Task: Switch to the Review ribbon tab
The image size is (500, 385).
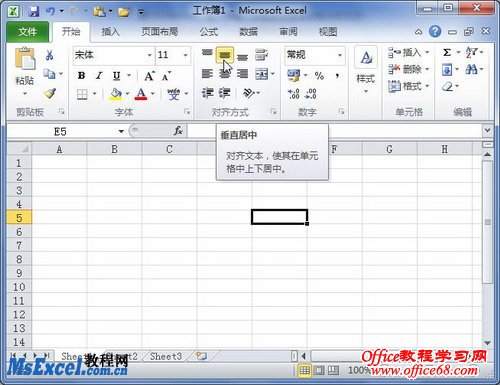Action: click(288, 32)
